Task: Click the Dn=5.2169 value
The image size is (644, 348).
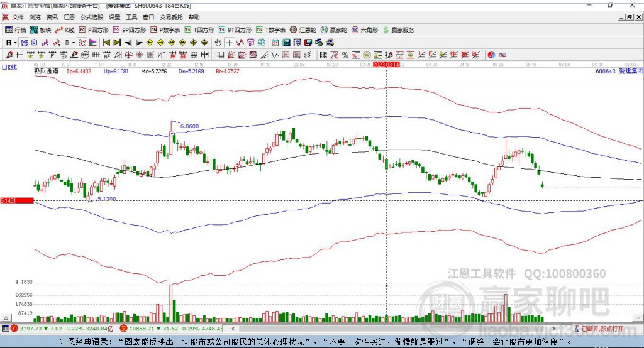Action: tap(191, 71)
